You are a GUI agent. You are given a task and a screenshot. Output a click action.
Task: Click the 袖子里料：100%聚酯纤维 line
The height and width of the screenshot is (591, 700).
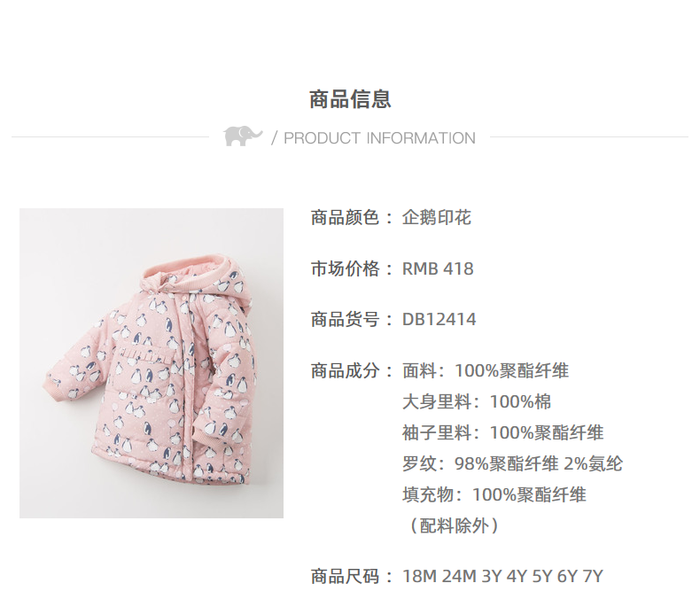[502, 432]
